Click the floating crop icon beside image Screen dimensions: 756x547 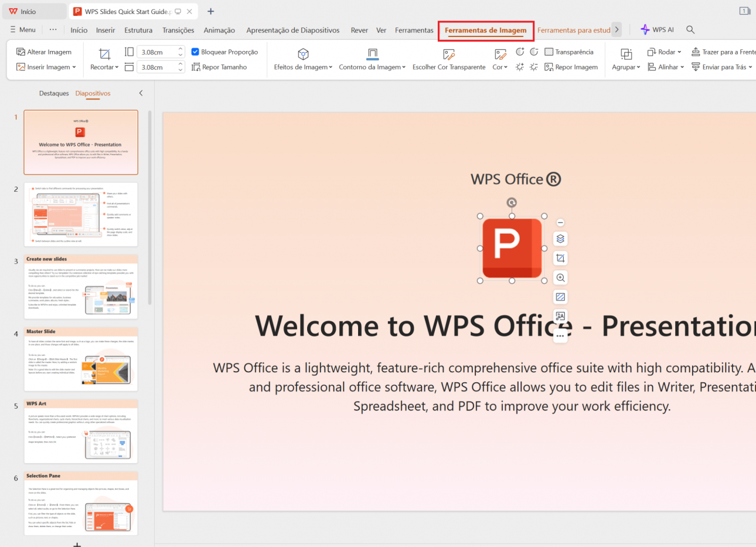pyautogui.click(x=560, y=258)
